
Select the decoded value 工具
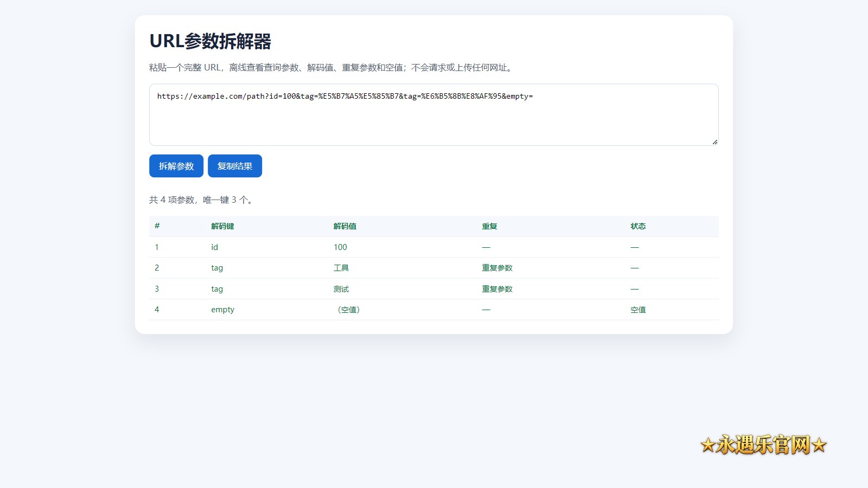[x=341, y=268]
